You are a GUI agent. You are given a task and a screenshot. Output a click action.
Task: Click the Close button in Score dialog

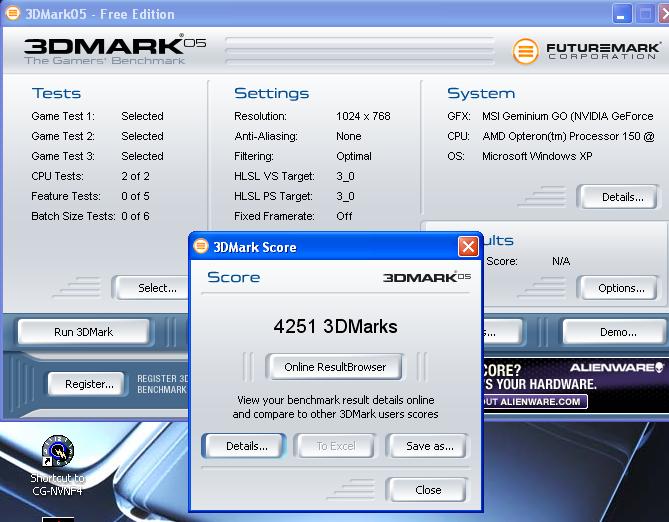[x=428, y=490]
